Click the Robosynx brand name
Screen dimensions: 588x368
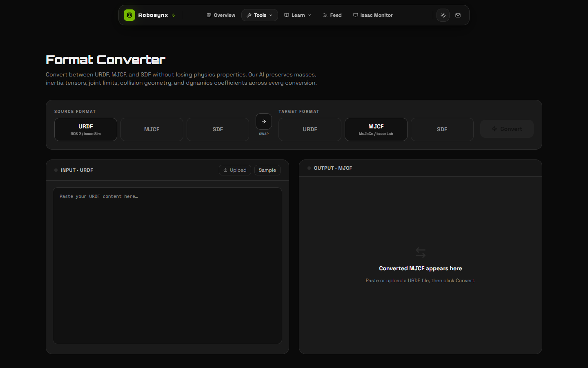(153, 15)
